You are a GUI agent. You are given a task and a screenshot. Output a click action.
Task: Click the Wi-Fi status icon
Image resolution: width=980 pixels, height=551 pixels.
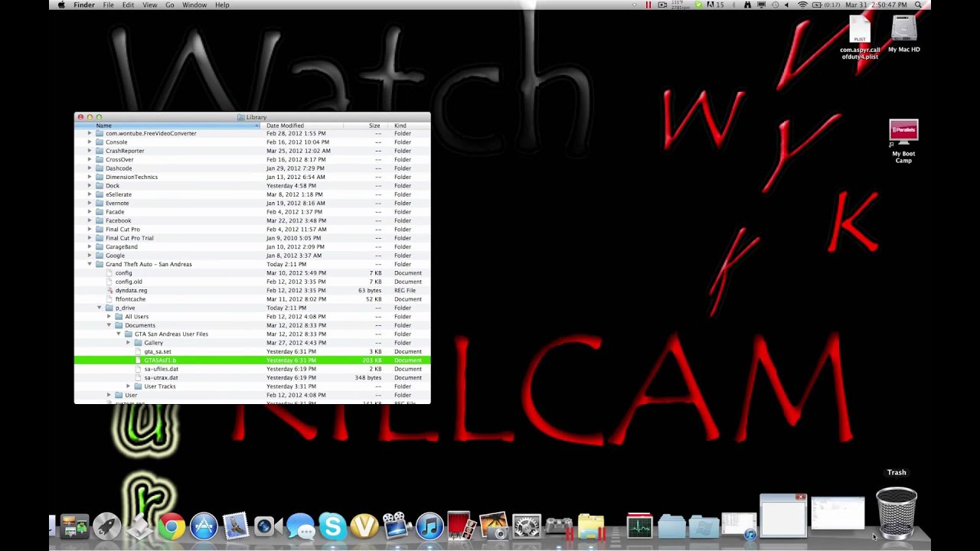[x=802, y=5]
